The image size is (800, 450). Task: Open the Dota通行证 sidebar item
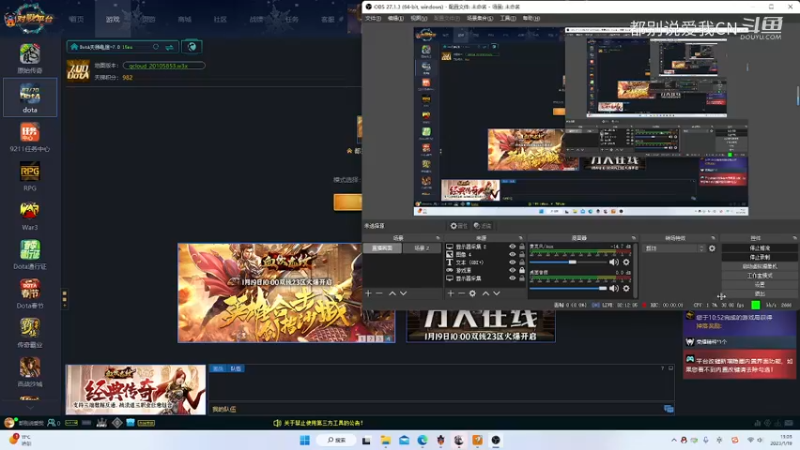(x=30, y=255)
